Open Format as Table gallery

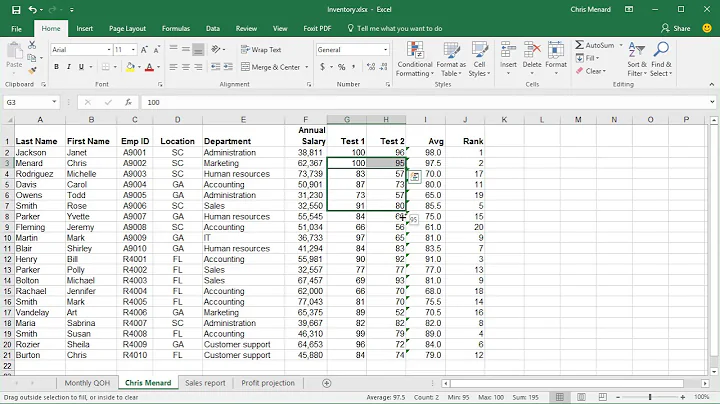(451, 59)
